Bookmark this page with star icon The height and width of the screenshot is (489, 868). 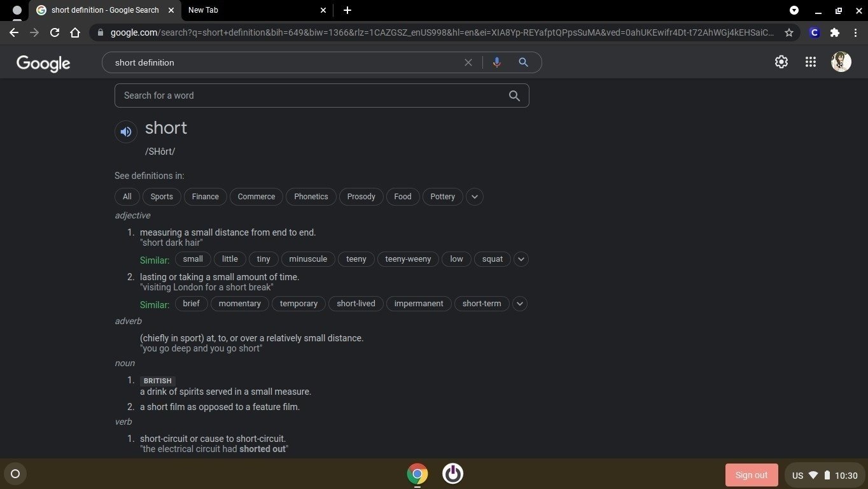coord(789,32)
